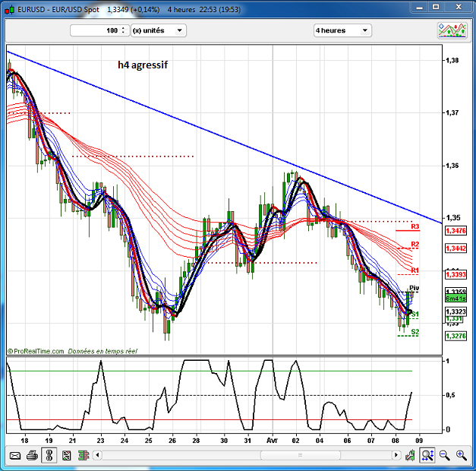Expand the '(x) unités' dropdown
The height and width of the screenshot is (471, 476).
pos(158,30)
